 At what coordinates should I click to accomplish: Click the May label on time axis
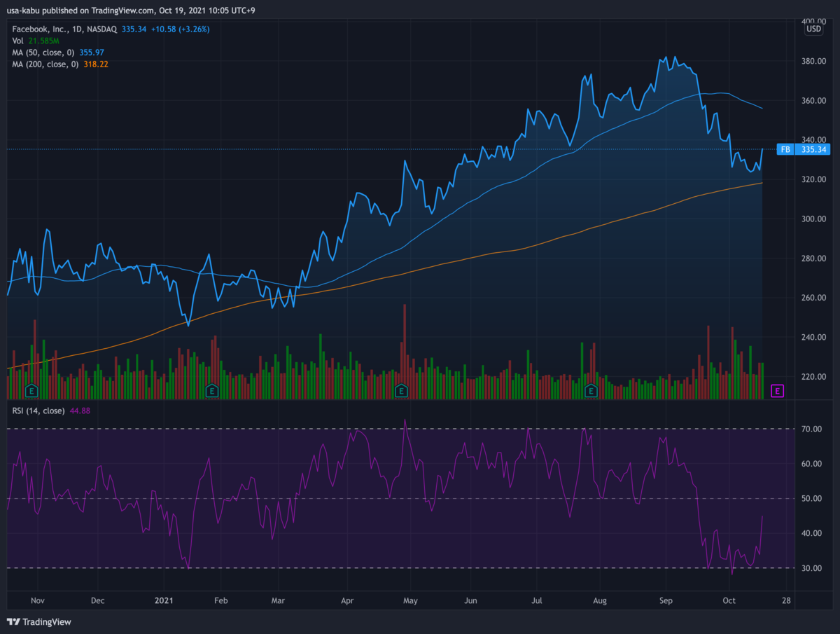[x=411, y=600]
